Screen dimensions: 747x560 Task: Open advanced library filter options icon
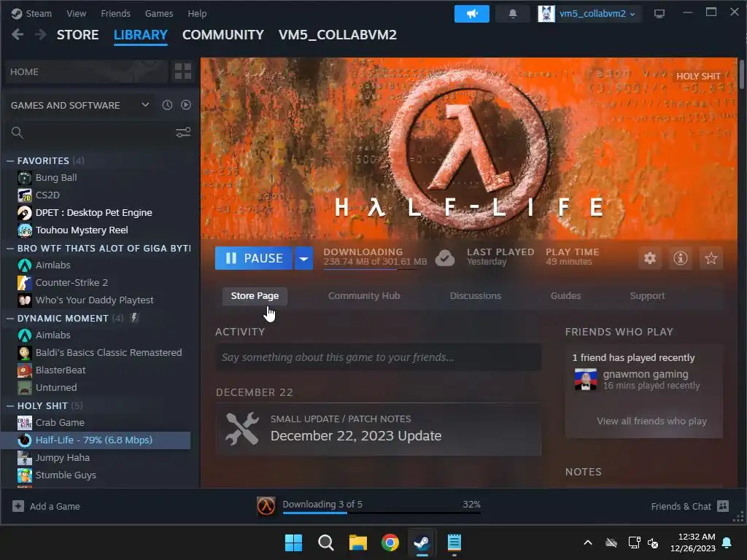pos(183,133)
